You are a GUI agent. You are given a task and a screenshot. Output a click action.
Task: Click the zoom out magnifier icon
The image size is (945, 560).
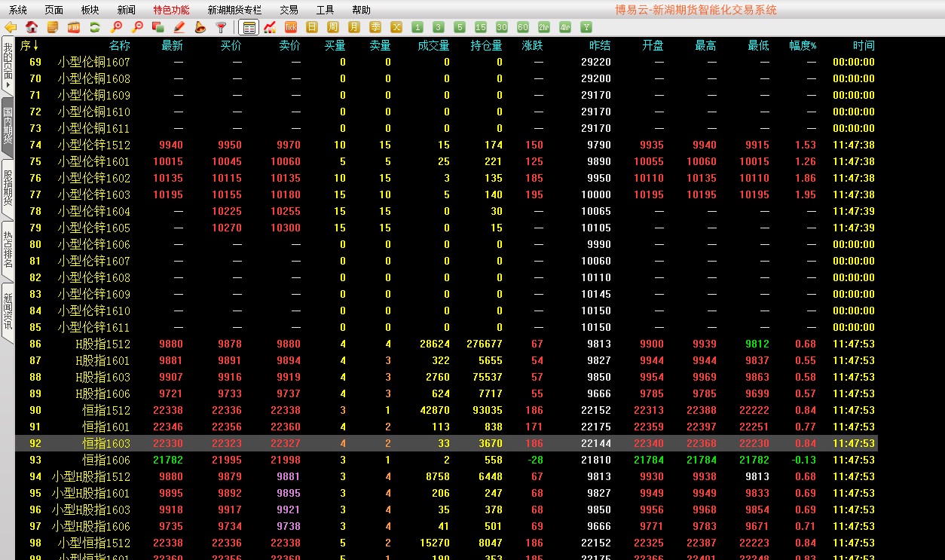pos(137,28)
